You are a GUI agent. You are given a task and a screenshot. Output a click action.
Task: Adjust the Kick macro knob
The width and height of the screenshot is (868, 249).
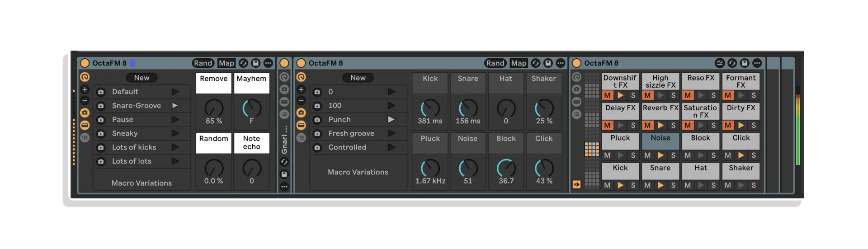[430, 108]
